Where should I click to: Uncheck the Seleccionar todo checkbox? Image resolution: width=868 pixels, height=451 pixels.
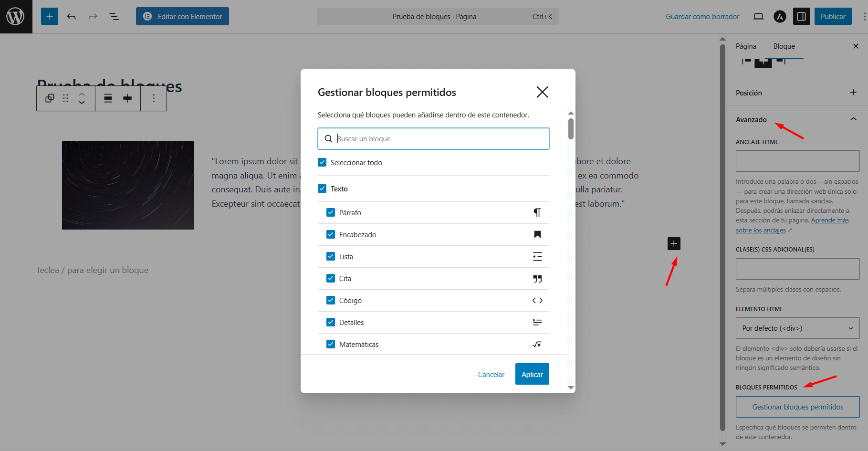pos(322,163)
